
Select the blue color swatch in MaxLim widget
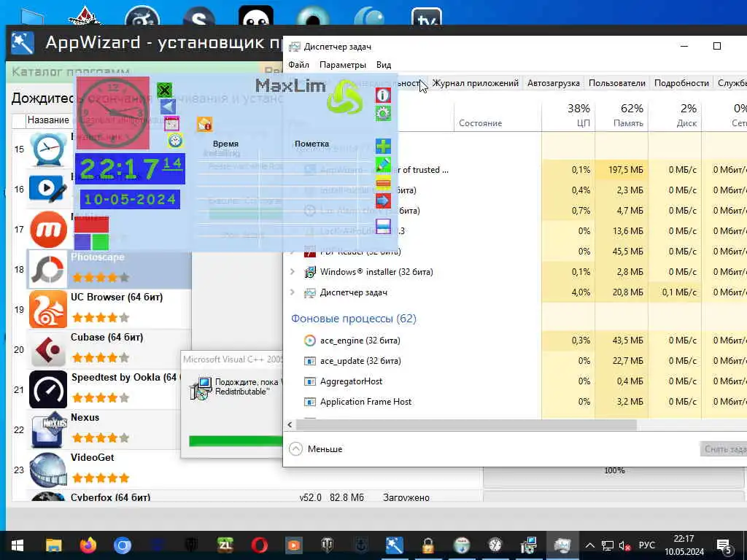pos(82,242)
